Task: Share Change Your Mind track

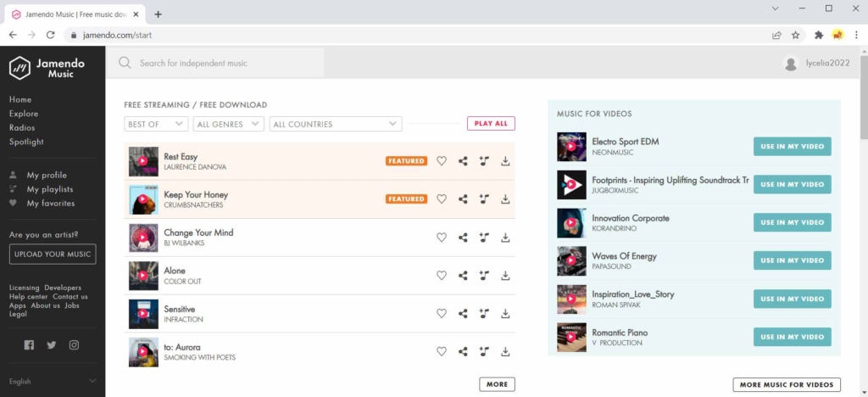Action: (463, 238)
